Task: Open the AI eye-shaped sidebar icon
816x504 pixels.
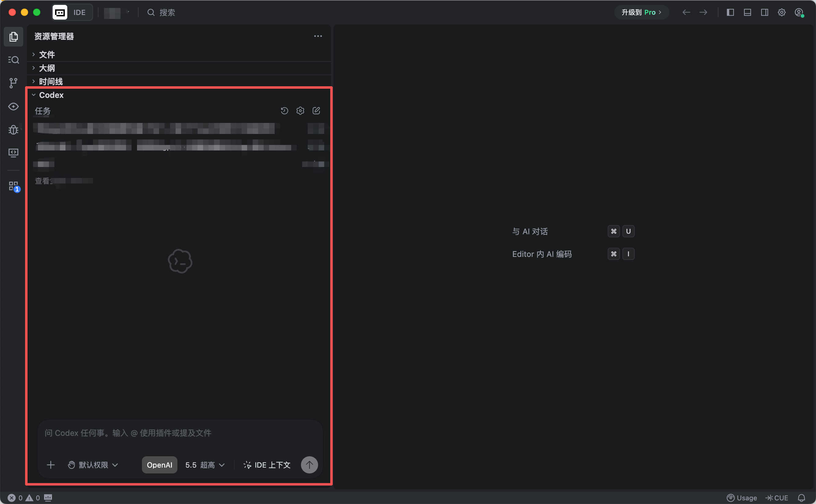Action: click(x=13, y=106)
